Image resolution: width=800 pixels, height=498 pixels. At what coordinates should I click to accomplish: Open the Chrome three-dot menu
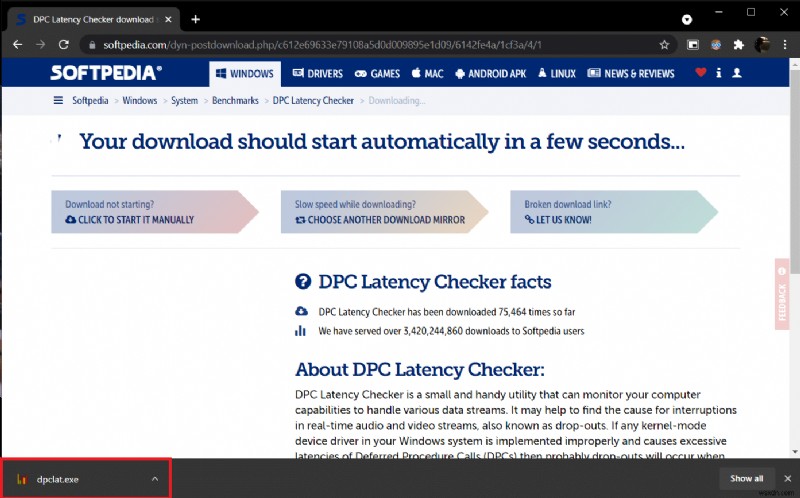[x=785, y=45]
